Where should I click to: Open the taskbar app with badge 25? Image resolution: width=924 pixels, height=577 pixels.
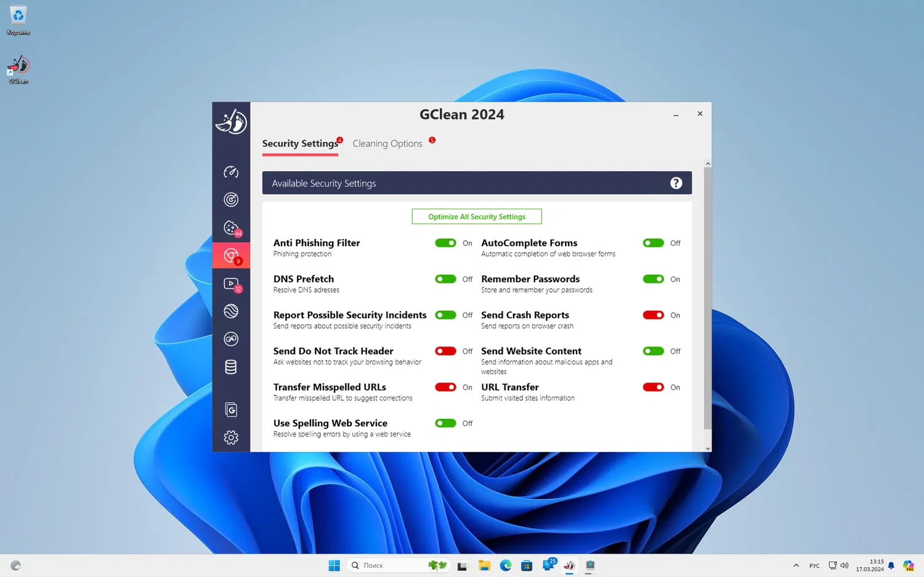pyautogui.click(x=548, y=565)
